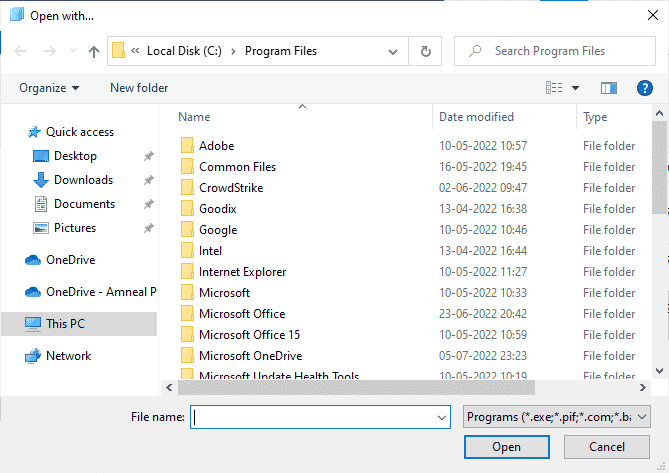Select the Microsoft Office 15 folder icon
This screenshot has width=669, height=473.
click(x=187, y=334)
